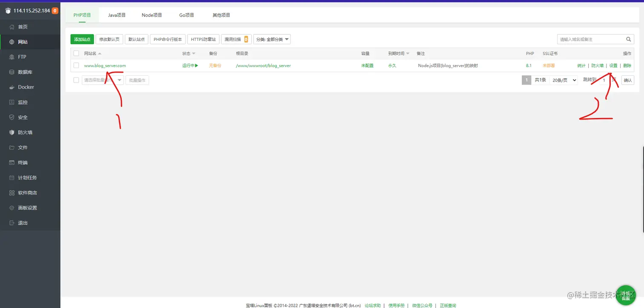Click the green 添加站点 button

(82, 39)
